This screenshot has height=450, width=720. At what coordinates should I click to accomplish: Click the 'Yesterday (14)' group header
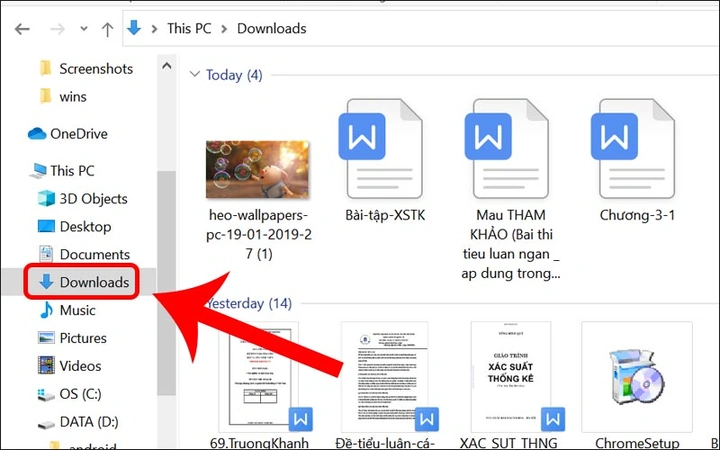click(249, 304)
